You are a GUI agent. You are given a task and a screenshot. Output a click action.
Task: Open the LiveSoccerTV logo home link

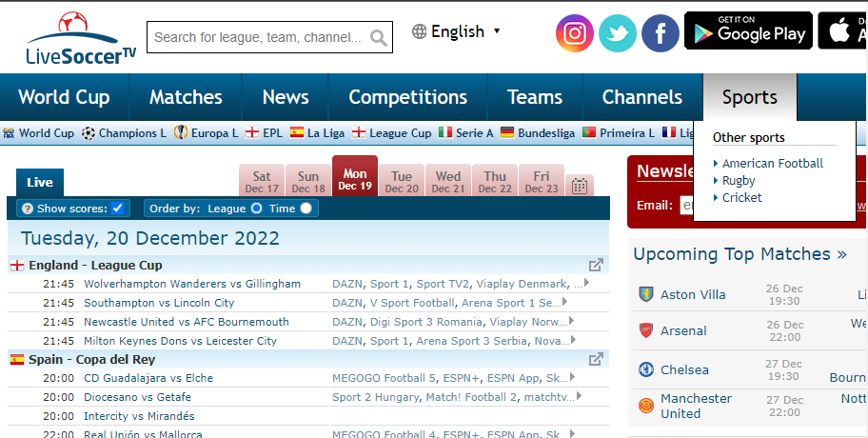(x=81, y=37)
